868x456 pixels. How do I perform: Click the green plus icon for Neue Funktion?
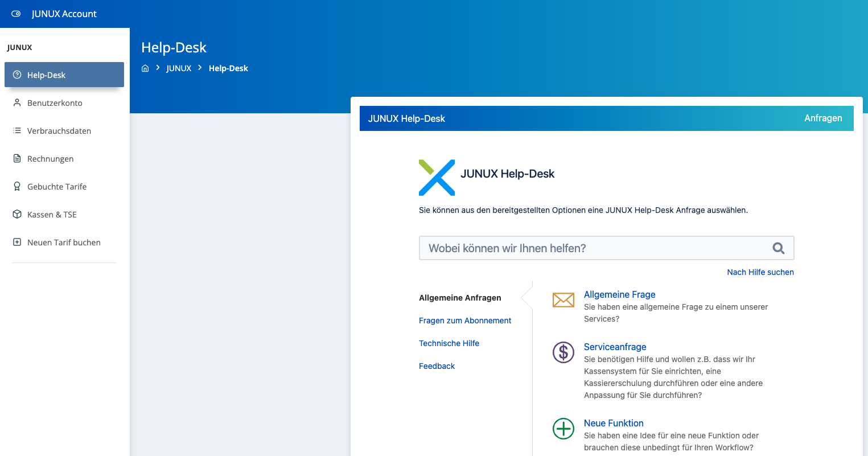tap(563, 429)
